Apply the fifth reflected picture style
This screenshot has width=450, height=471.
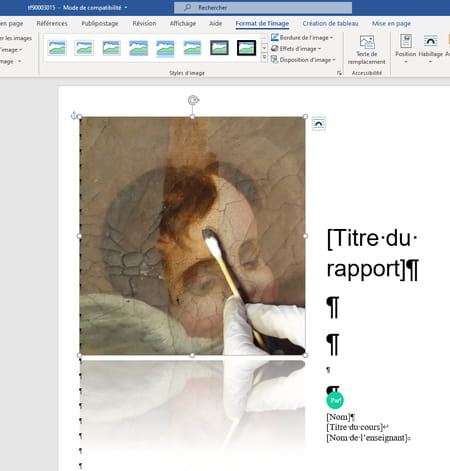pyautogui.click(x=165, y=48)
